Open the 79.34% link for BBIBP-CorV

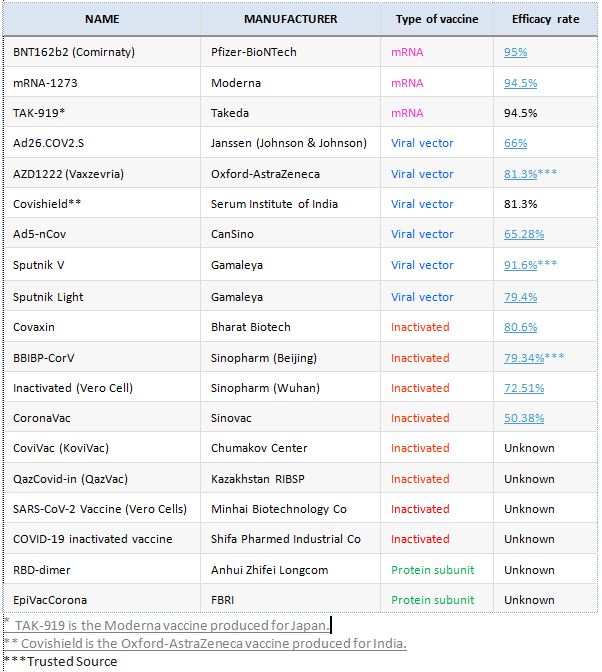point(524,358)
